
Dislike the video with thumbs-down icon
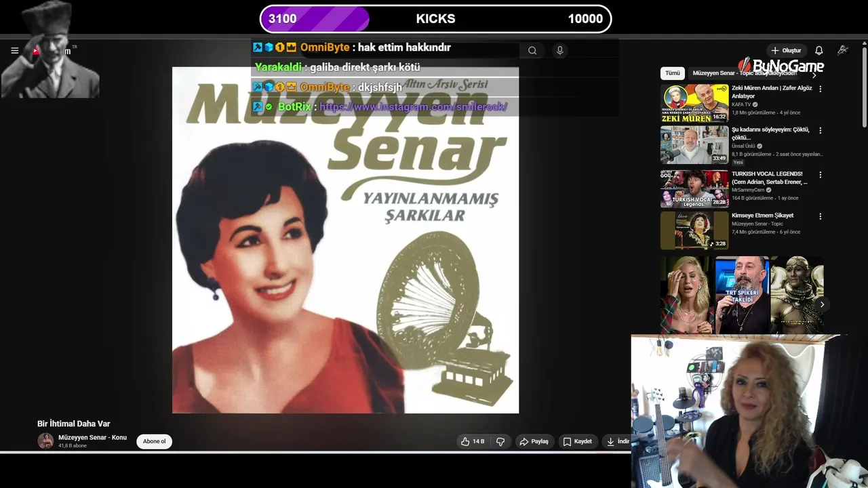500,441
